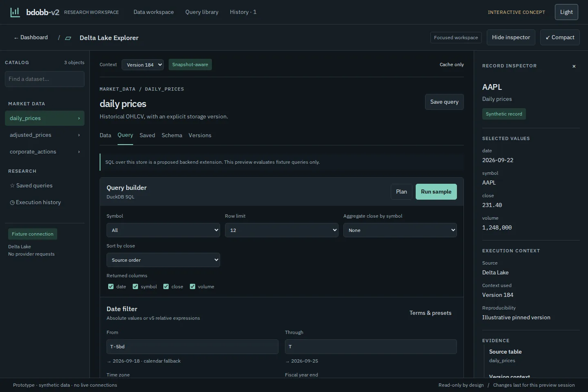Open the Sort by close dropdown
The width and height of the screenshot is (588, 392).
coord(163,260)
